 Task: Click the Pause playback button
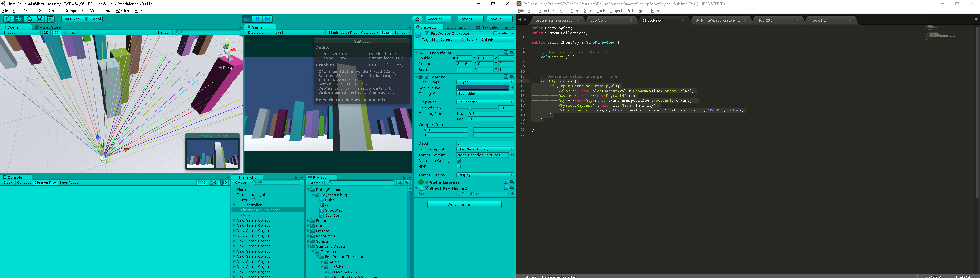tap(257, 19)
